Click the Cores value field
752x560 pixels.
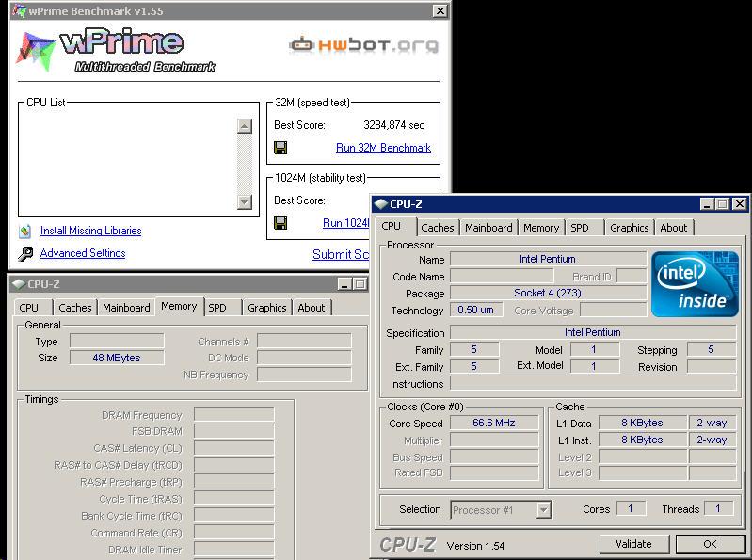click(631, 508)
